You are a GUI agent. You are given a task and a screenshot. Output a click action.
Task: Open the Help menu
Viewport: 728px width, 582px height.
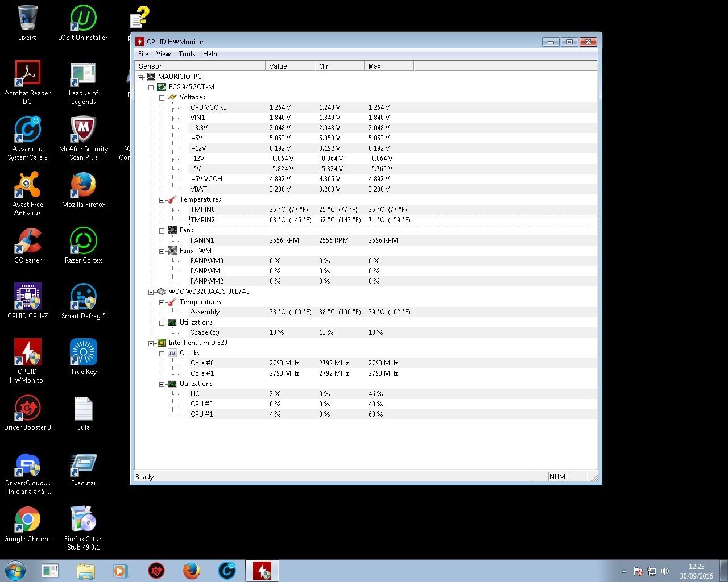click(x=210, y=54)
